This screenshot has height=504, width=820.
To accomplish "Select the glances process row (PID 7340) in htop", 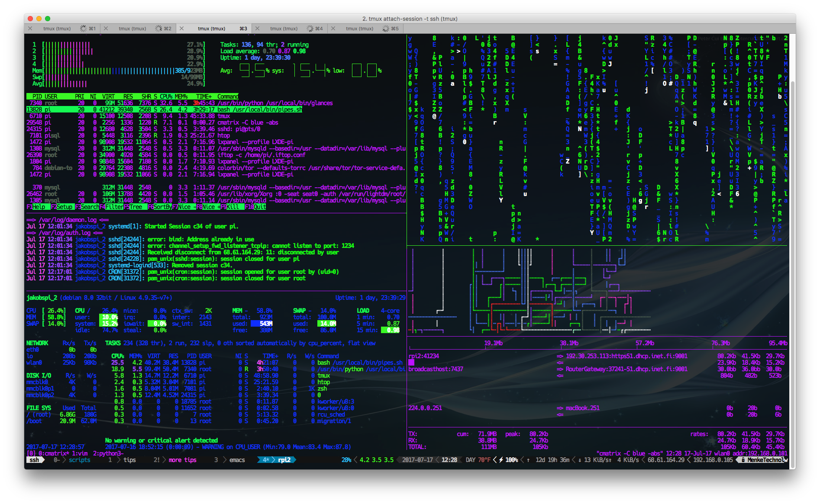I will [180, 103].
